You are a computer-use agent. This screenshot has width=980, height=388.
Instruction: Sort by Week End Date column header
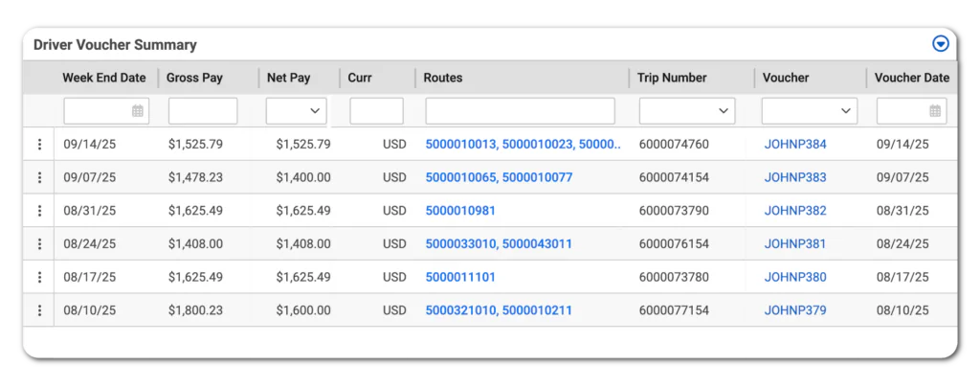point(103,79)
